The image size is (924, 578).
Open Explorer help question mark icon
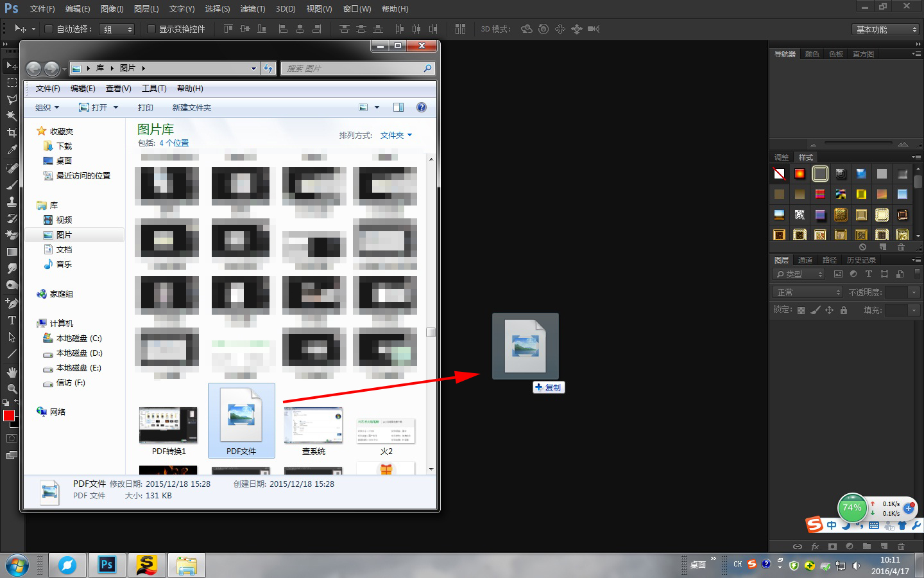pyautogui.click(x=422, y=107)
